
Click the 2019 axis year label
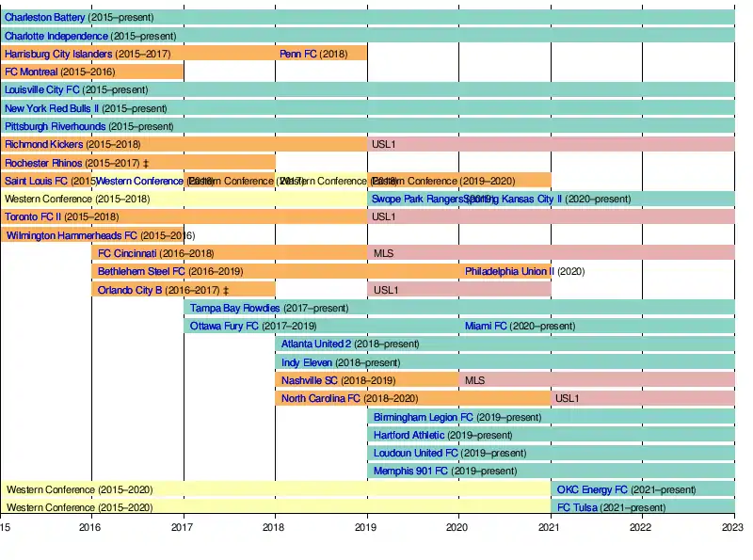point(365,527)
